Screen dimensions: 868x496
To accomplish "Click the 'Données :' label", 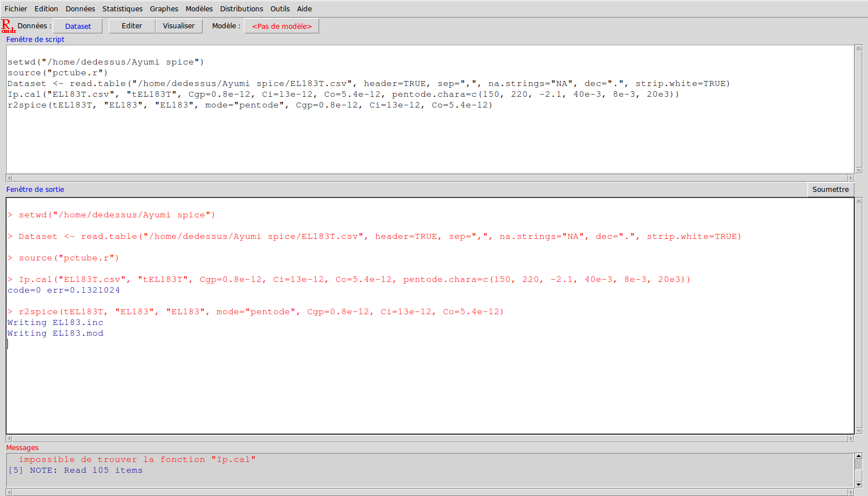I will (35, 26).
